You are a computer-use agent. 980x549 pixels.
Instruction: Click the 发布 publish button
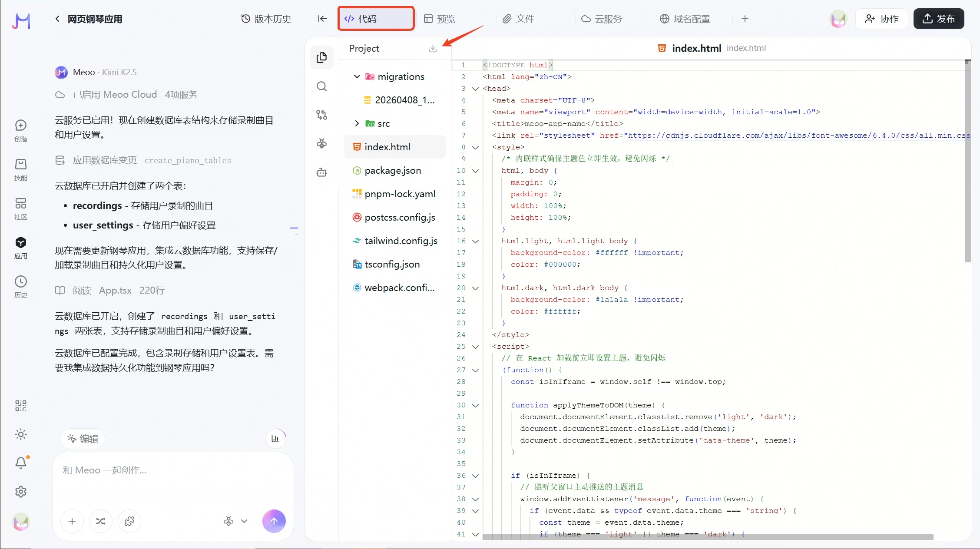pos(939,19)
